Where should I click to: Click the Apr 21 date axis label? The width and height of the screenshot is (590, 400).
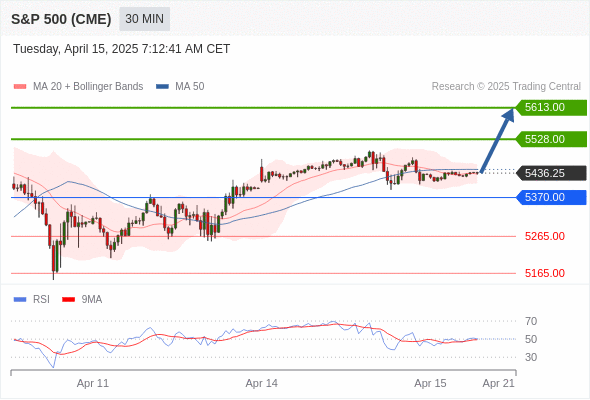(x=499, y=383)
